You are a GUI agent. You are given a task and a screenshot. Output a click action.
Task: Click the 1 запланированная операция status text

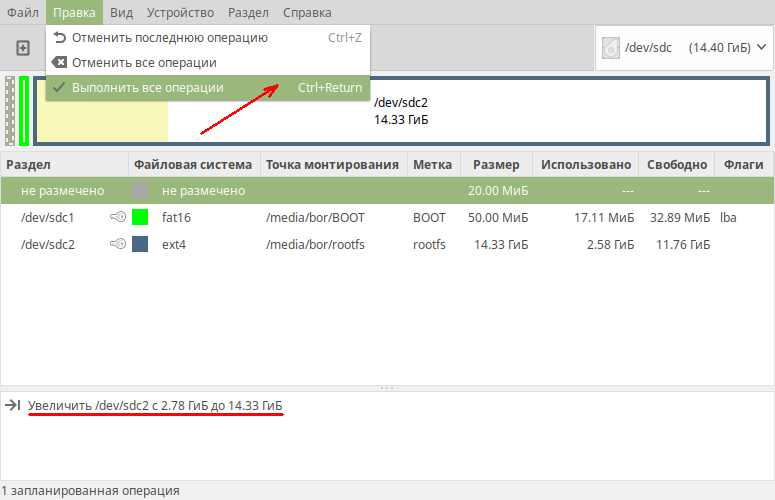coord(90,491)
